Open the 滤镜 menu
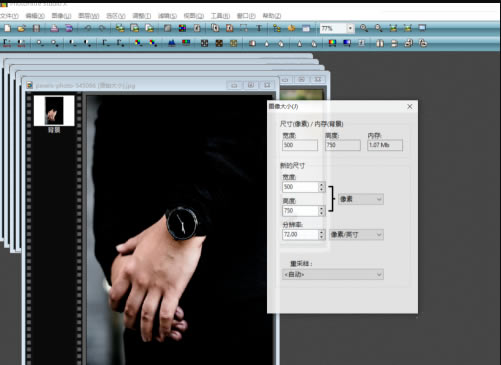Screen dimensions: 501x365 coord(167,16)
